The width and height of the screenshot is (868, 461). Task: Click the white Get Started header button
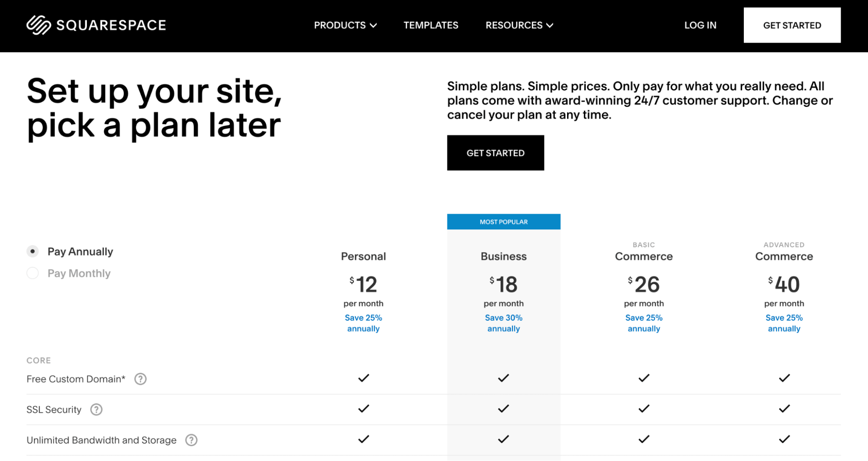click(x=792, y=25)
